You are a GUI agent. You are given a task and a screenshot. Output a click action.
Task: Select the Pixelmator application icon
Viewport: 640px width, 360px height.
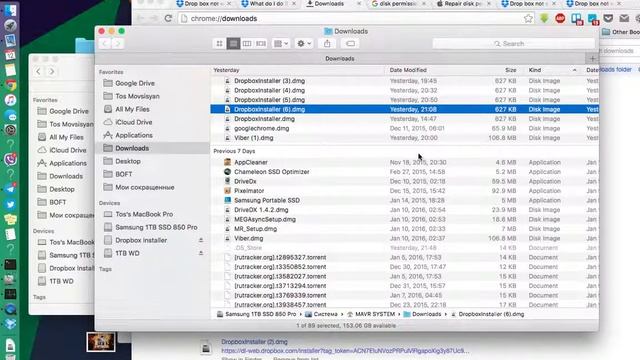(227, 191)
